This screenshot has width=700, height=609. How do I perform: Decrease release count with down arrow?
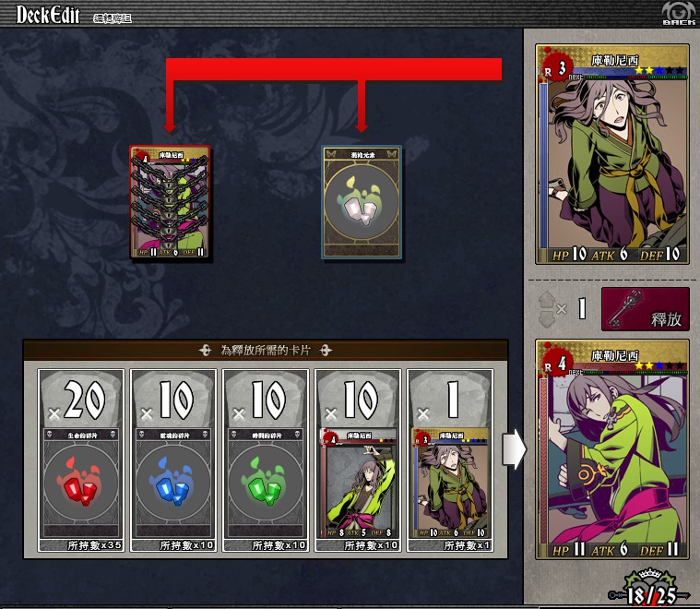547,319
